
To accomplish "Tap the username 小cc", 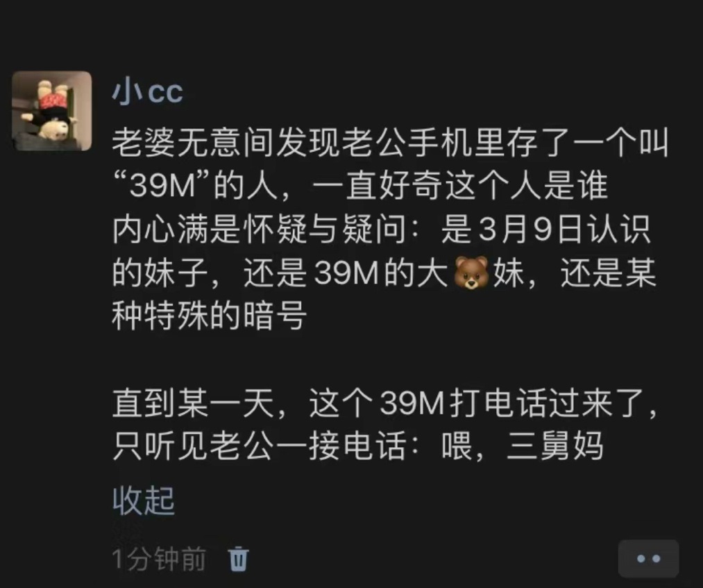I will [148, 92].
